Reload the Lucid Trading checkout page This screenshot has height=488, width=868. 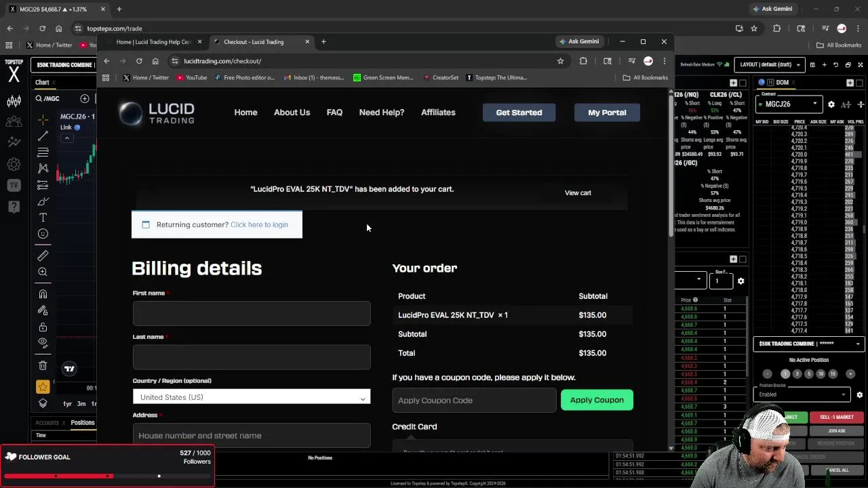coord(139,61)
